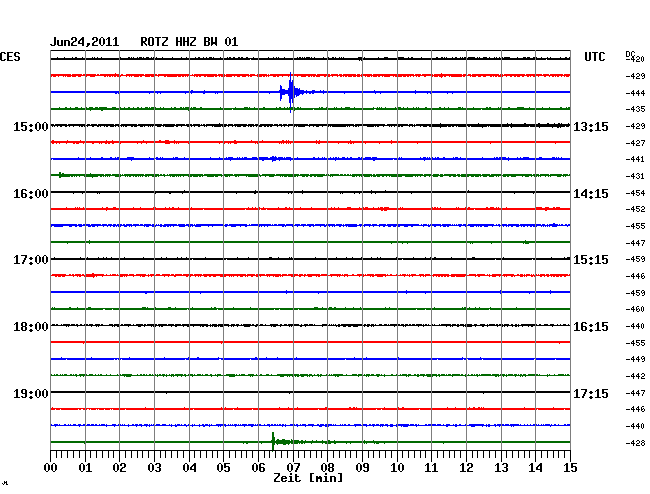Screen dimensions: 650x494
Task: Click minute label 13 on the time axis
Action: pyautogui.click(x=501, y=468)
